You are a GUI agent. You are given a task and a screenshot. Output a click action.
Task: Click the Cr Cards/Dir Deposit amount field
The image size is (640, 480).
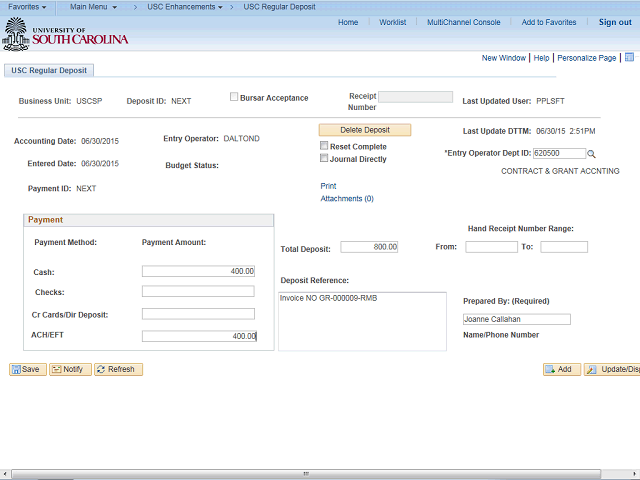coord(198,314)
